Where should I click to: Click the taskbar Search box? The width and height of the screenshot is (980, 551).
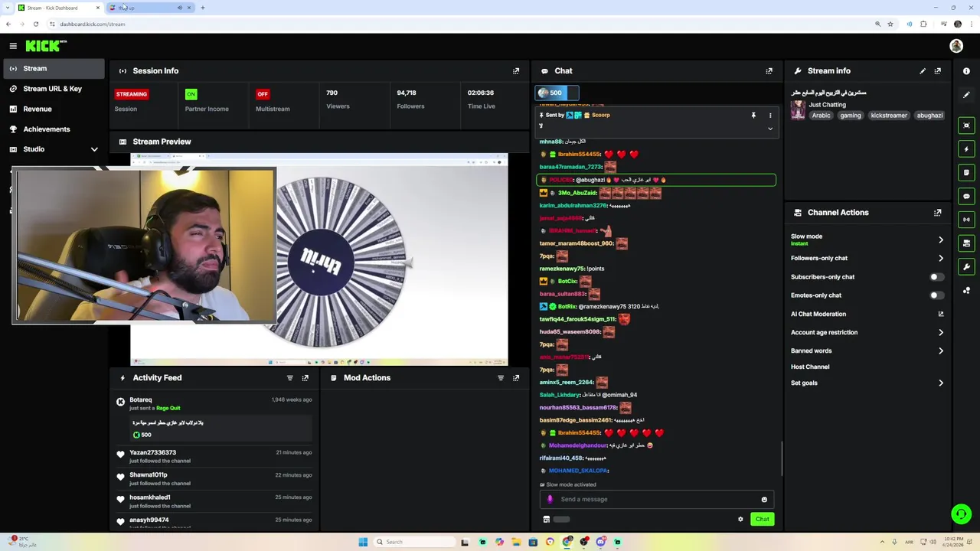[413, 542]
